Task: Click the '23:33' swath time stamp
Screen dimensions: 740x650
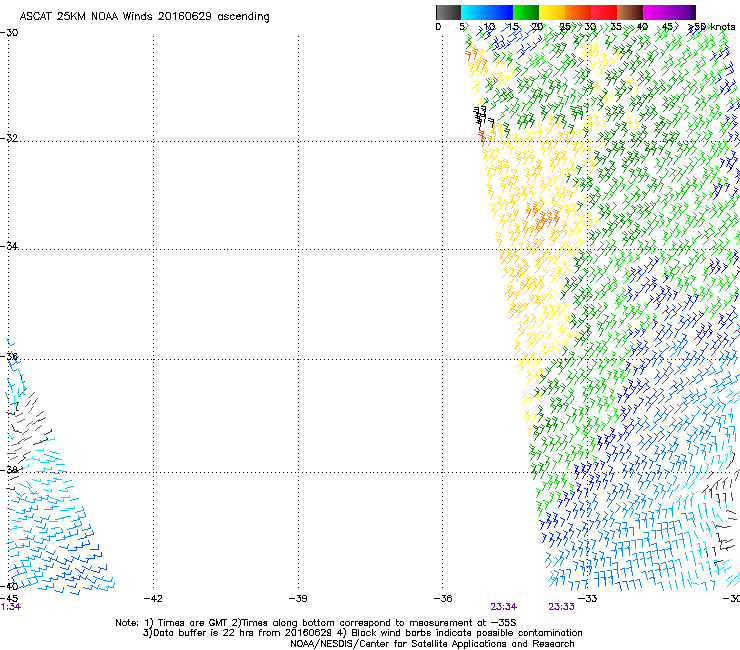Action: (x=562, y=607)
